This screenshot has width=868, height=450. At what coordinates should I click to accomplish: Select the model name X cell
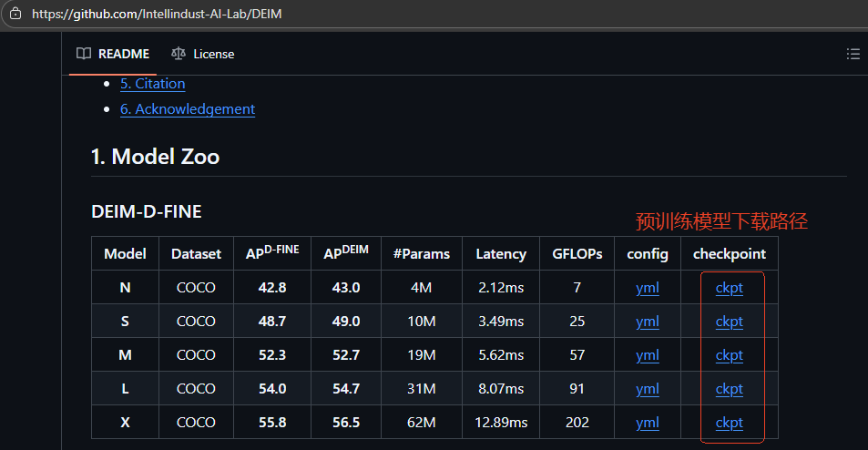(125, 423)
